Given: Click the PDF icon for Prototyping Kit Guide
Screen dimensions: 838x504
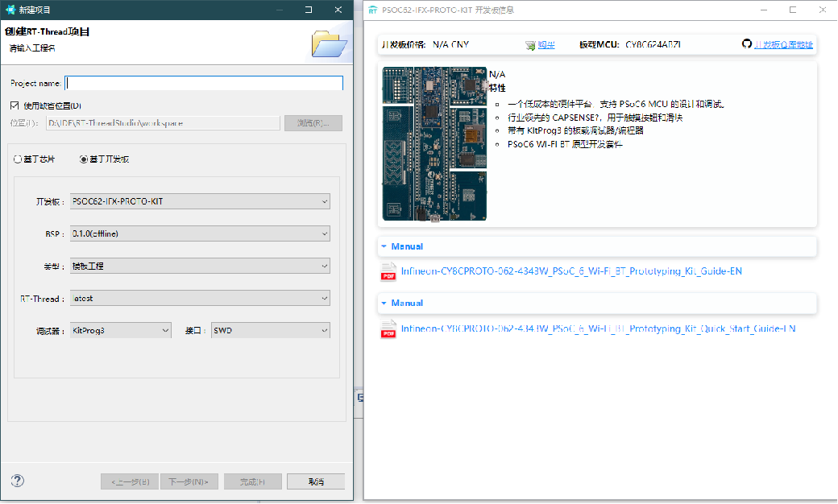Looking at the screenshot, I should point(388,272).
